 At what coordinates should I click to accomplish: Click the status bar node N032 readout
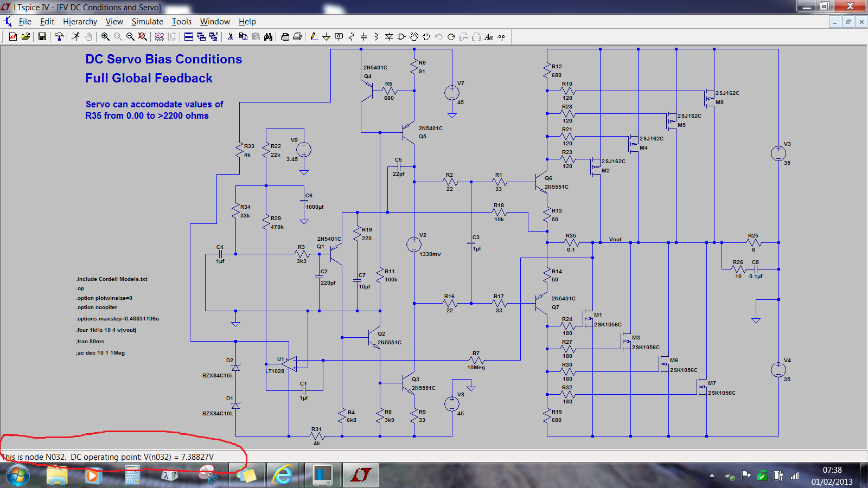click(x=108, y=457)
